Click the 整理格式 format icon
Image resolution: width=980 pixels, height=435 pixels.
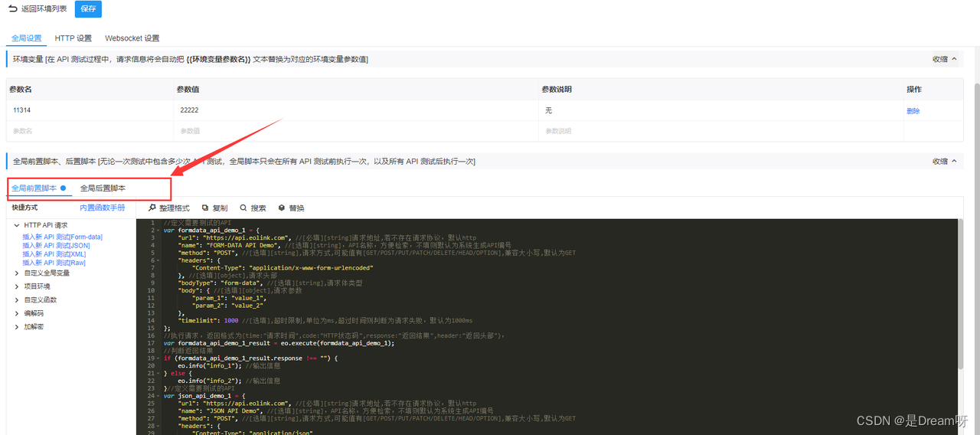[x=152, y=208]
